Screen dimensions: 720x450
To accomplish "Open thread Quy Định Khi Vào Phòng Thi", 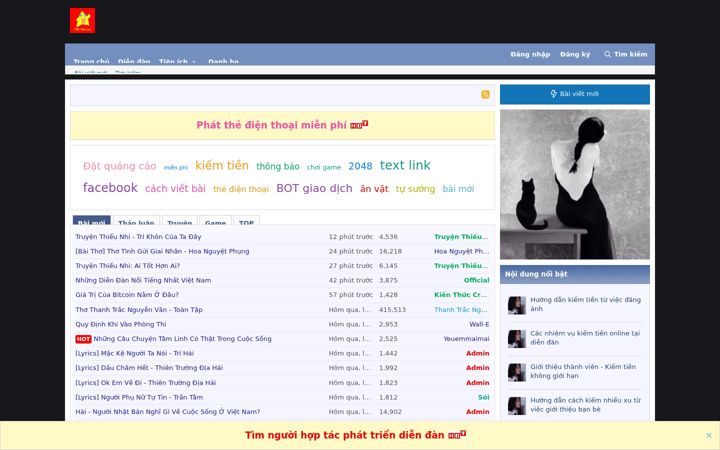I will [121, 324].
